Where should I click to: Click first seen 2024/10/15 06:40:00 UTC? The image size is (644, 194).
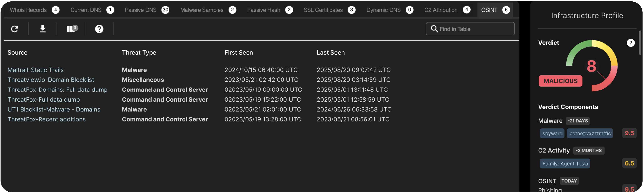[261, 70]
